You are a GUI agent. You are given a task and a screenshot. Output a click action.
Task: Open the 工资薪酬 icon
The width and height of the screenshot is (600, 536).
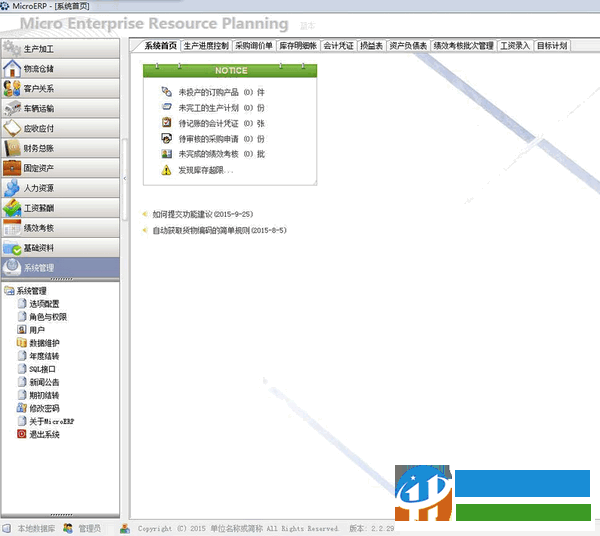point(12,208)
